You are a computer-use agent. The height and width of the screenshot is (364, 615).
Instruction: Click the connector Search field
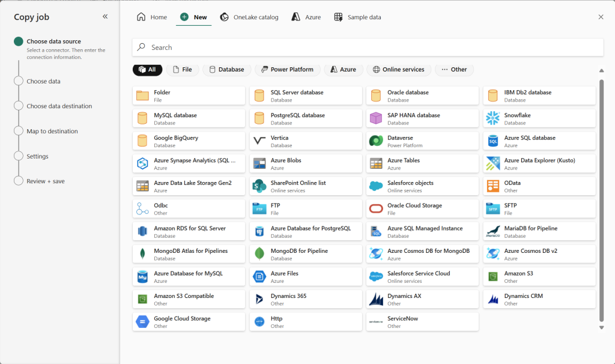coord(368,47)
